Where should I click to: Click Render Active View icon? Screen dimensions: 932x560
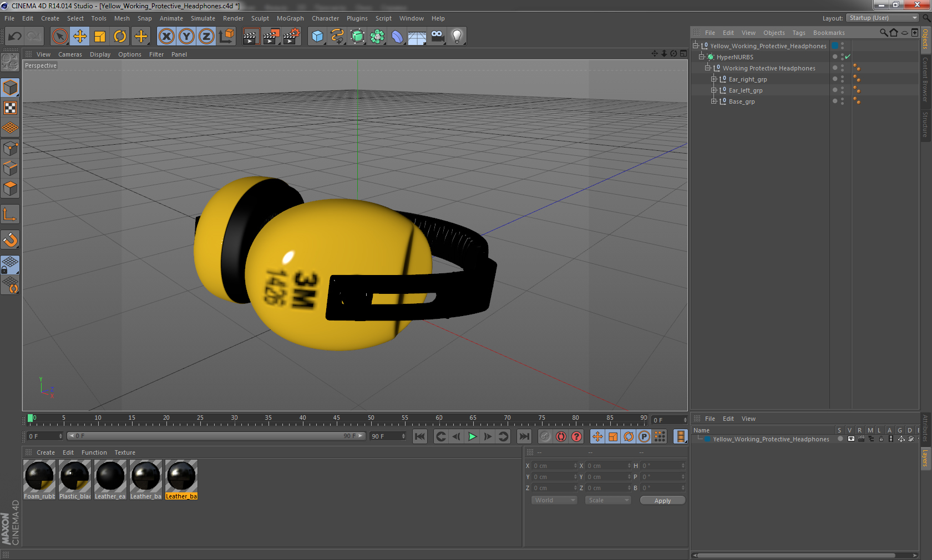tap(251, 37)
